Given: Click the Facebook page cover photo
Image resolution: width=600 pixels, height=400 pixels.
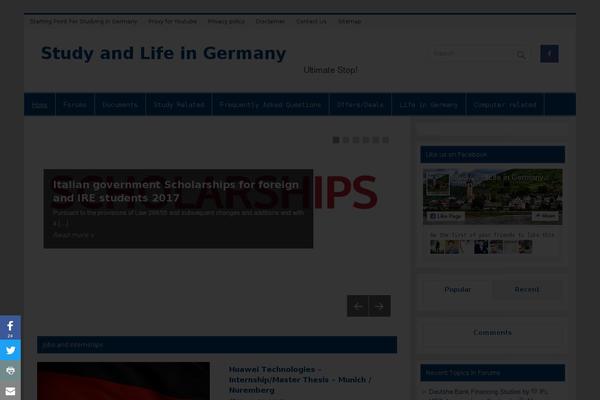Looking at the screenshot, I should pos(492,197).
